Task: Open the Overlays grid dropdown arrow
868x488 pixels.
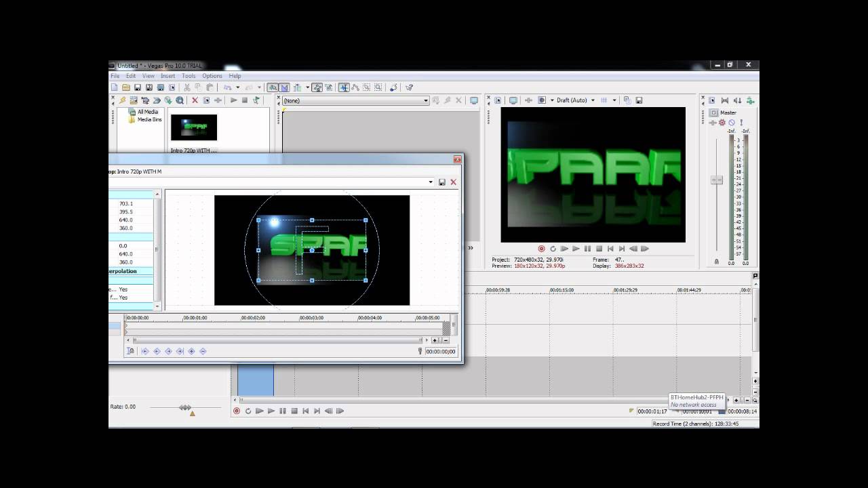Action: tap(614, 100)
